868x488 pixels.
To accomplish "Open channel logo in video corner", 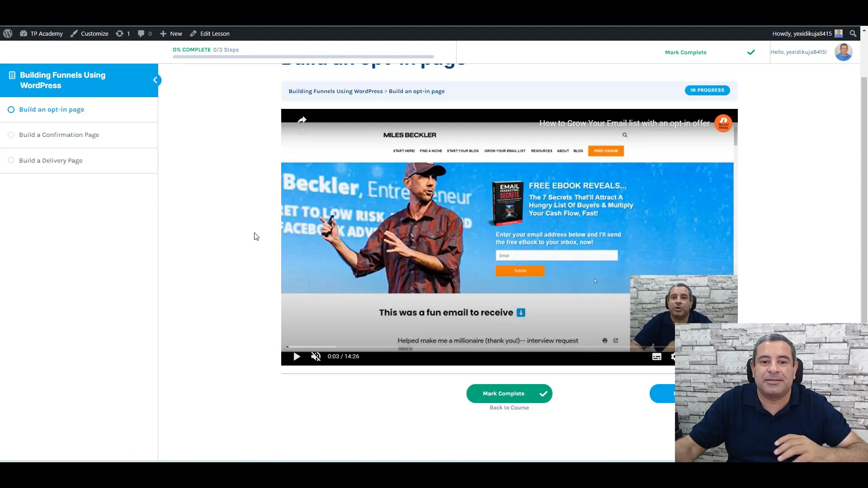I will (x=723, y=123).
